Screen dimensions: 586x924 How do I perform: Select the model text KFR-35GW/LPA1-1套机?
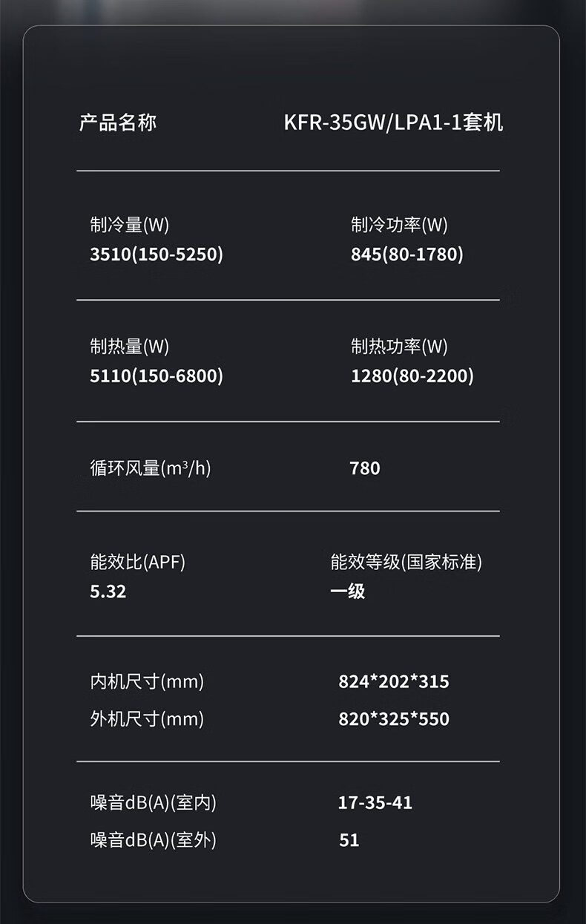click(393, 122)
